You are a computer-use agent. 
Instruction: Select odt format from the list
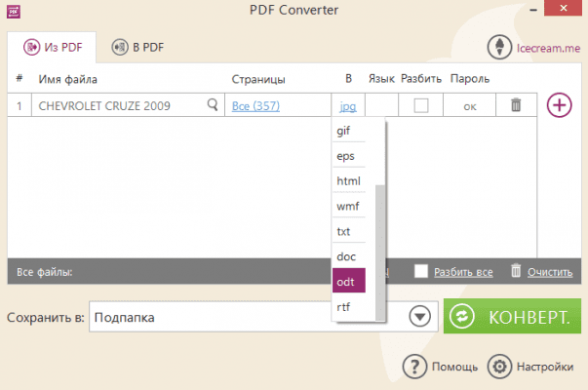[x=348, y=282]
